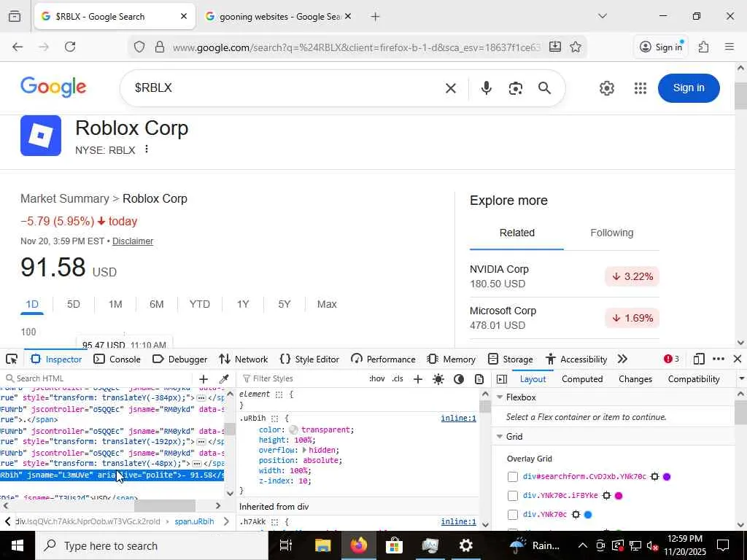Enable overlay grid for div#searchform.CvDJxb.YNk70c
The width and height of the screenshot is (747, 560).
(513, 477)
